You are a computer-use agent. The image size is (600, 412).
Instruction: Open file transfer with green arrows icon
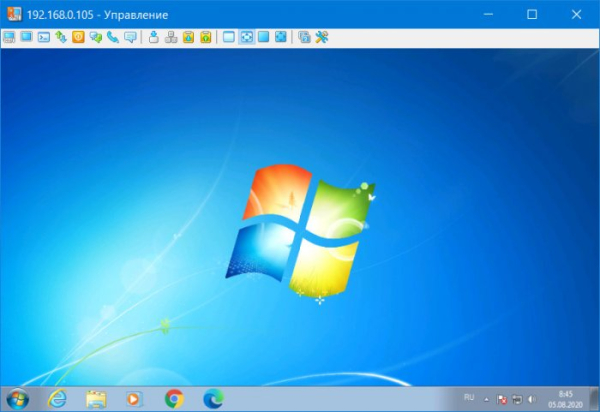[x=60, y=37]
